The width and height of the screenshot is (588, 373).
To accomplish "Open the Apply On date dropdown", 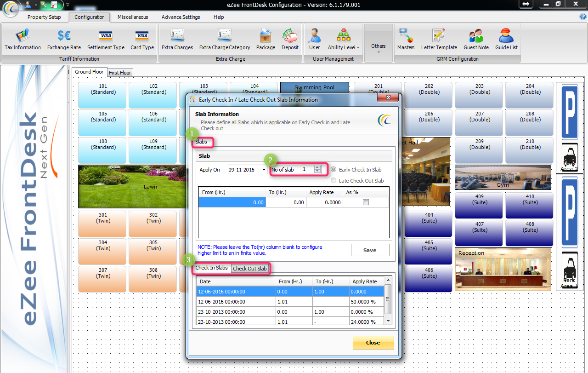I will click(264, 170).
